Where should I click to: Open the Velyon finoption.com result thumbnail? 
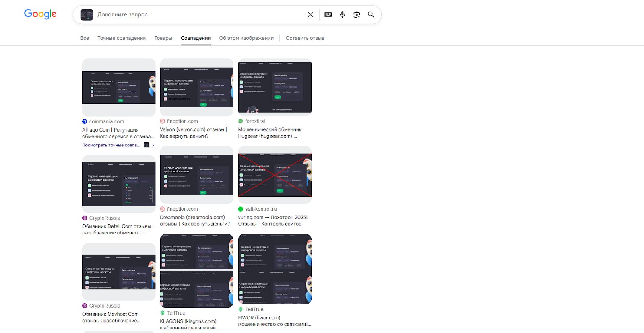pyautogui.click(x=196, y=87)
